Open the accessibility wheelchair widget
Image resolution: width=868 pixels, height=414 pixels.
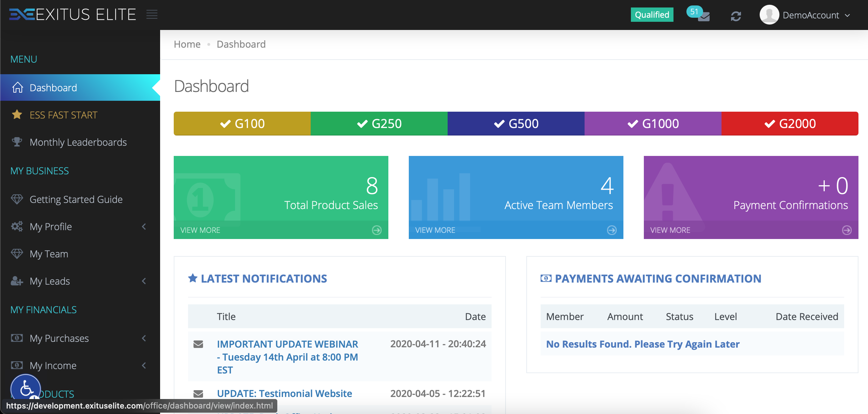(26, 389)
